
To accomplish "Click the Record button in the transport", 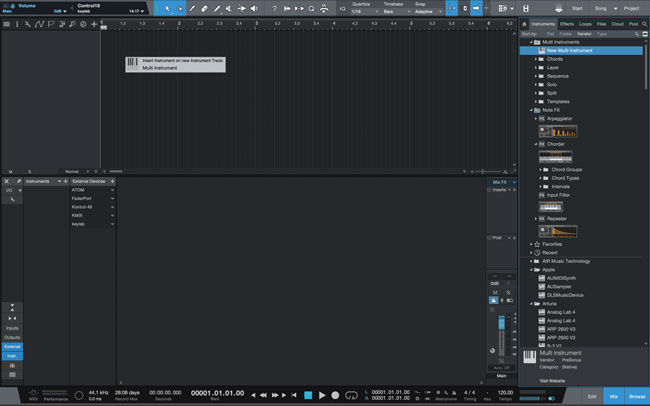I will pyautogui.click(x=335, y=396).
